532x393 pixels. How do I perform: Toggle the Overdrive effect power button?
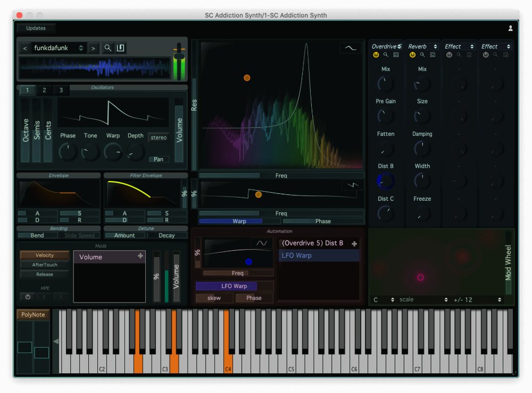click(x=376, y=55)
